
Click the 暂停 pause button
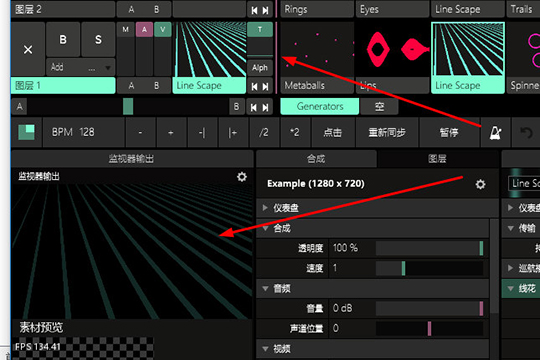(449, 132)
